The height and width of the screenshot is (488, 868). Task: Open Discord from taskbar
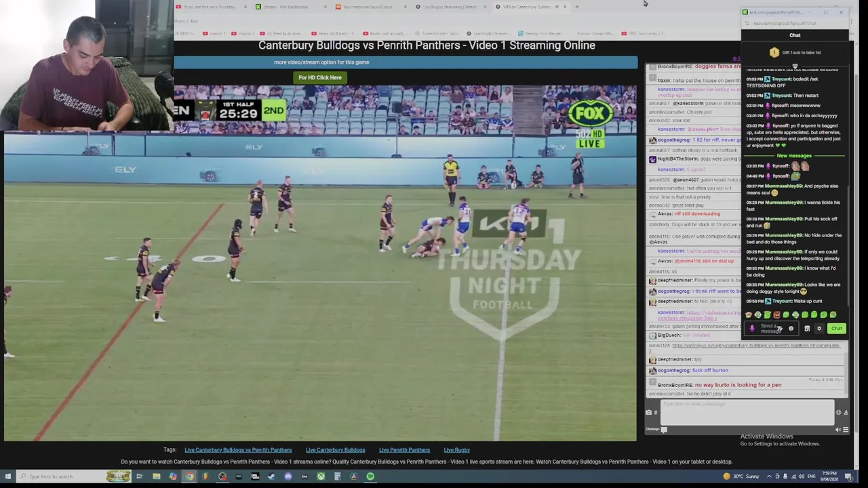288,476
